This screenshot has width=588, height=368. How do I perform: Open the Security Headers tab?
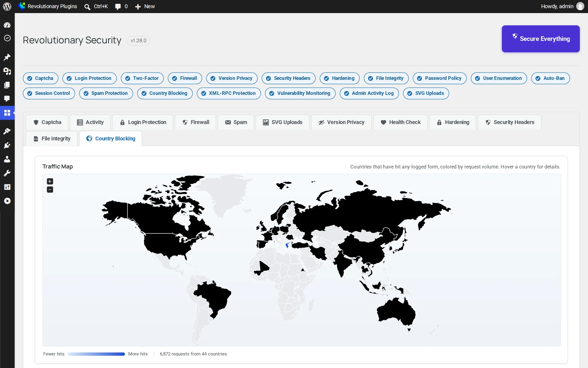[510, 122]
